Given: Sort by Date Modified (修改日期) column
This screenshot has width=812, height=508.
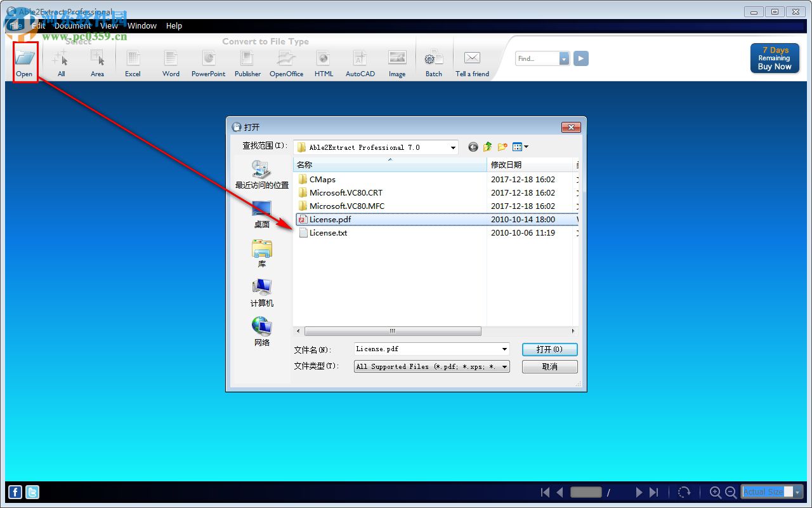Looking at the screenshot, I should coord(530,164).
